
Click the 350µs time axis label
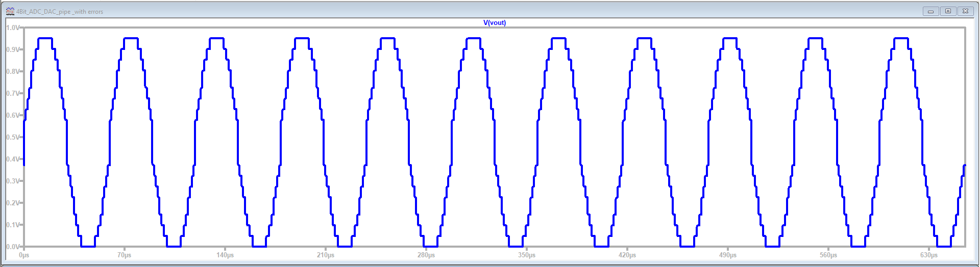526,255
